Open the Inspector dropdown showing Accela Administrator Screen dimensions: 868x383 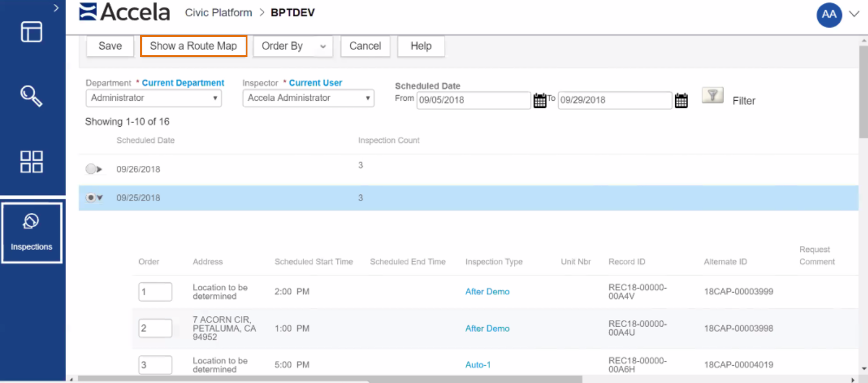click(308, 98)
